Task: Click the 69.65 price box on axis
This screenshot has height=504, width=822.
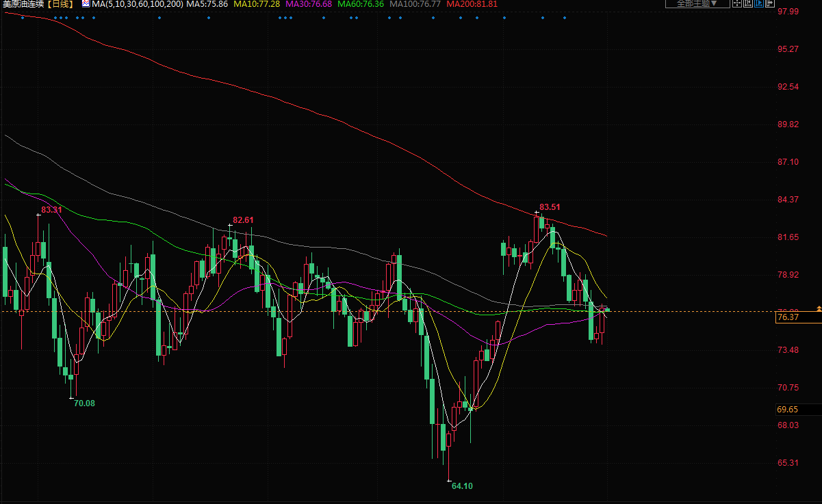Action: (x=787, y=410)
